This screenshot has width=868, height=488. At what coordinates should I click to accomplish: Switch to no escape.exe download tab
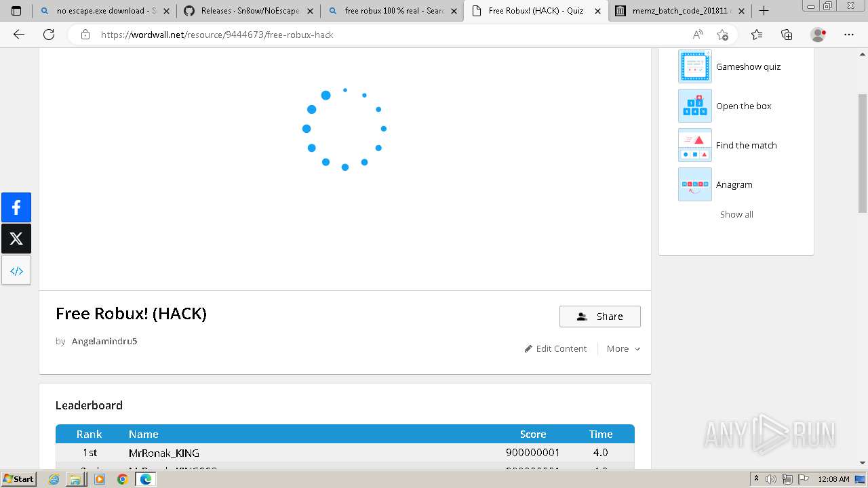click(x=103, y=11)
